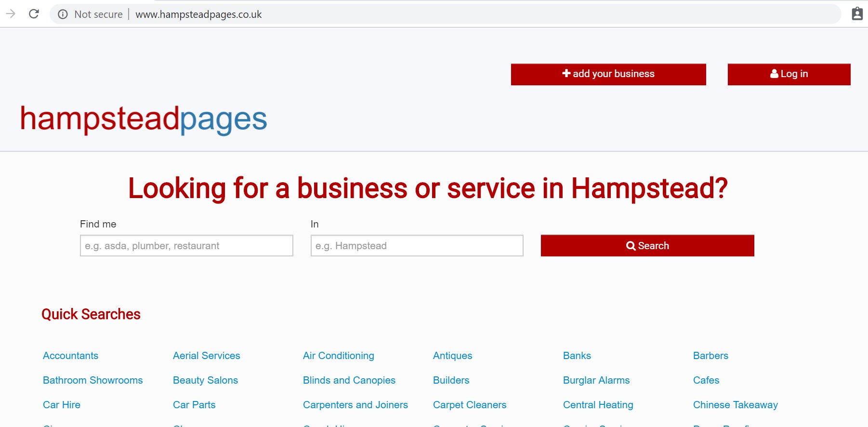The width and height of the screenshot is (868, 427).
Task: Open the Burglar Alarms link
Action: tap(596, 380)
